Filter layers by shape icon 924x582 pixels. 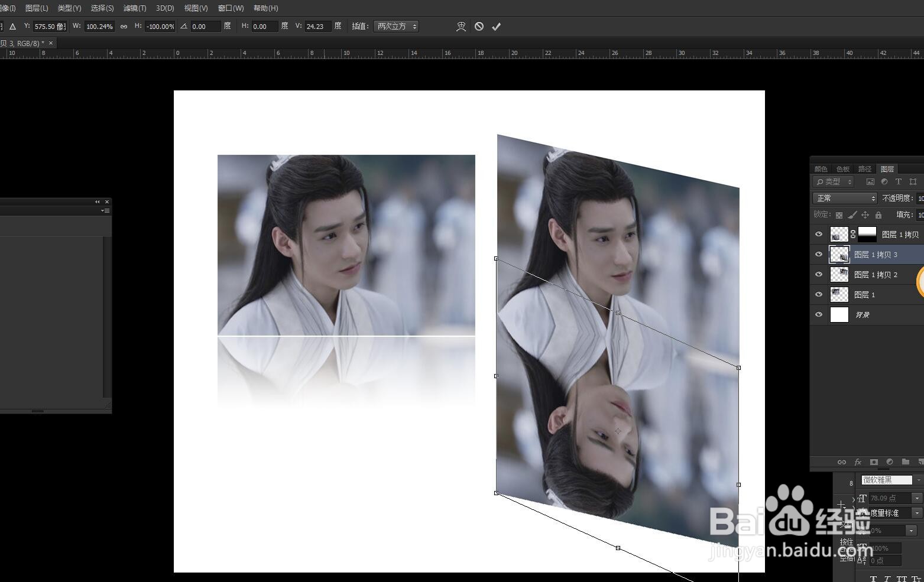(913, 182)
